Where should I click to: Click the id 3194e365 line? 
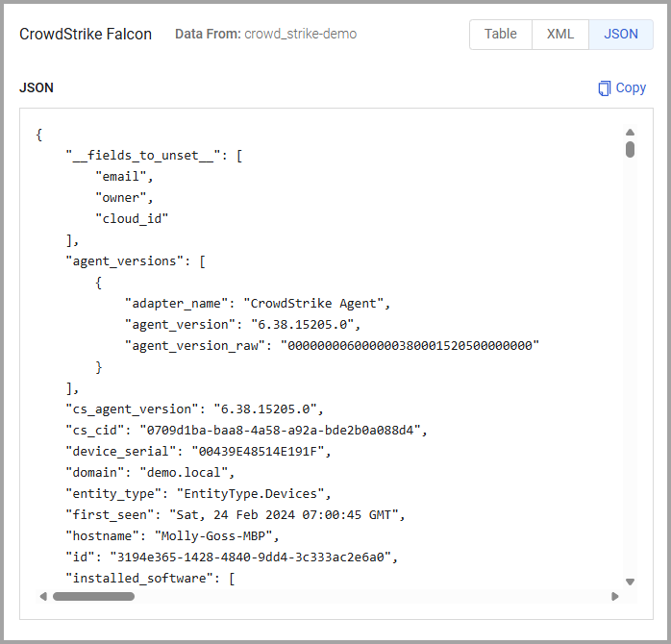(232, 557)
